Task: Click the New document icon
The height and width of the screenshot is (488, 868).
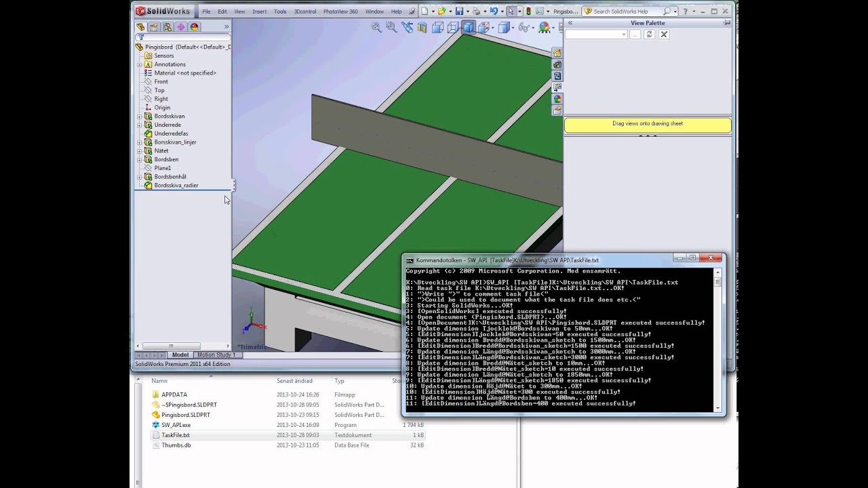Action: [425, 11]
